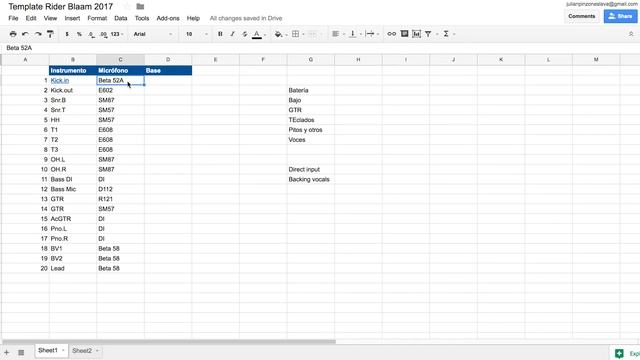This screenshot has height=360, width=640.
Task: Open more number formats (123) dropdown
Action: pos(117,34)
